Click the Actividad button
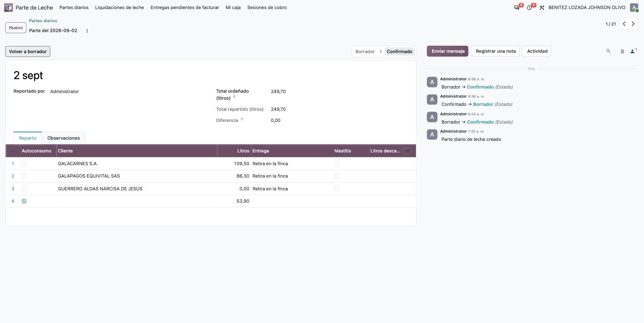 pos(537,51)
